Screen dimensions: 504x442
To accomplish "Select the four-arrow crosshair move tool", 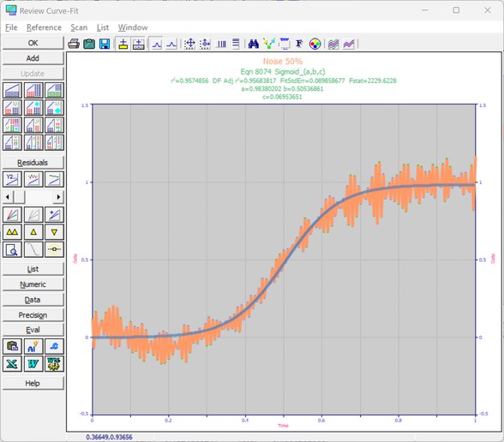I will pyautogui.click(x=189, y=44).
